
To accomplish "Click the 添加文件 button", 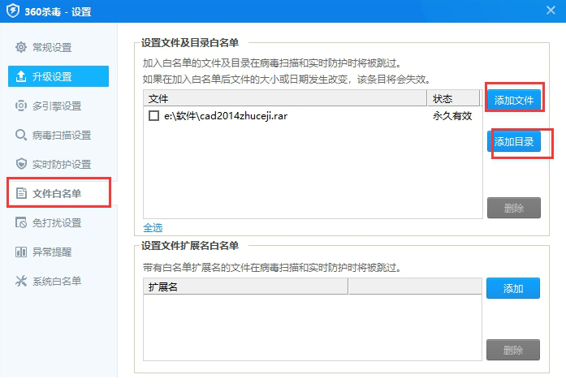I will pos(514,100).
